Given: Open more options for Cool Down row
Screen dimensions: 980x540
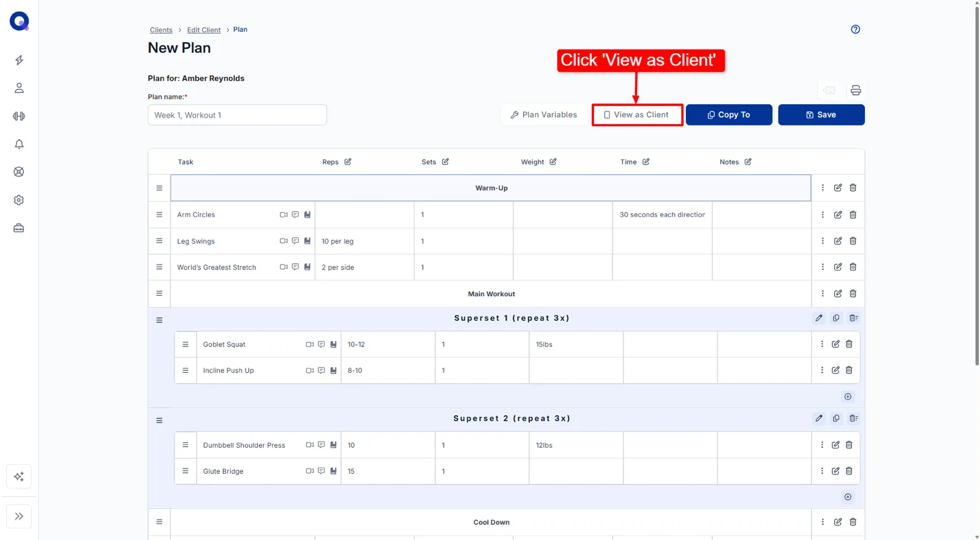Looking at the screenshot, I should pos(823,522).
